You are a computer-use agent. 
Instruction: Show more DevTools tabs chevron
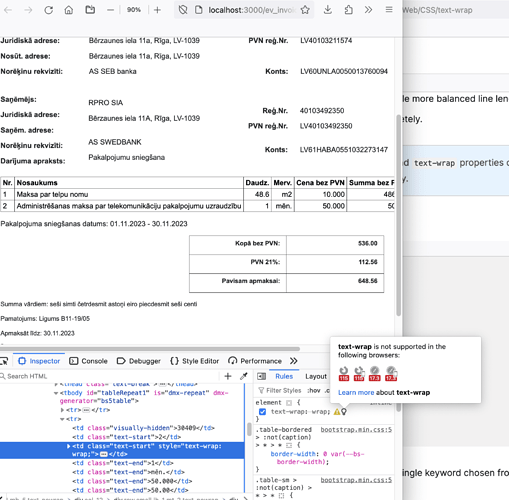[x=293, y=361]
